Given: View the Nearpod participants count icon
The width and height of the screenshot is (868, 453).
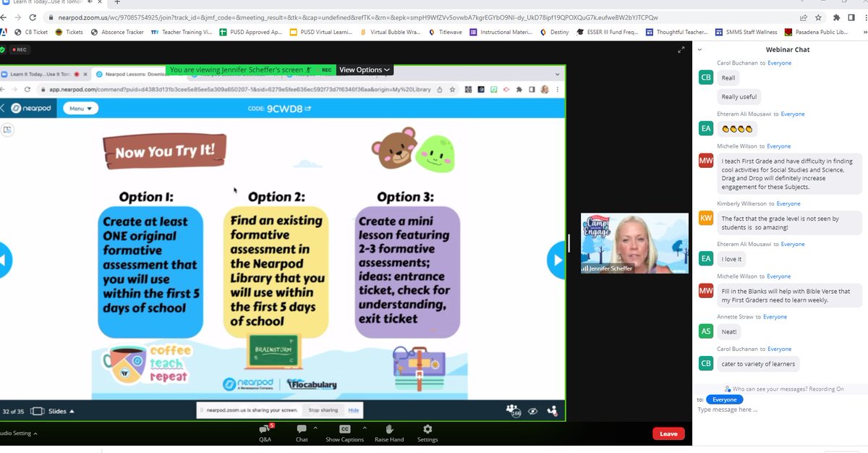Looking at the screenshot, I should click(514, 410).
